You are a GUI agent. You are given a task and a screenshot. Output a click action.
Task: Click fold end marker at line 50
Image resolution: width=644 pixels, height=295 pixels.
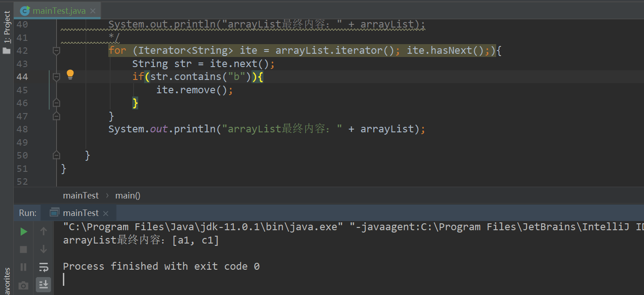[56, 155]
